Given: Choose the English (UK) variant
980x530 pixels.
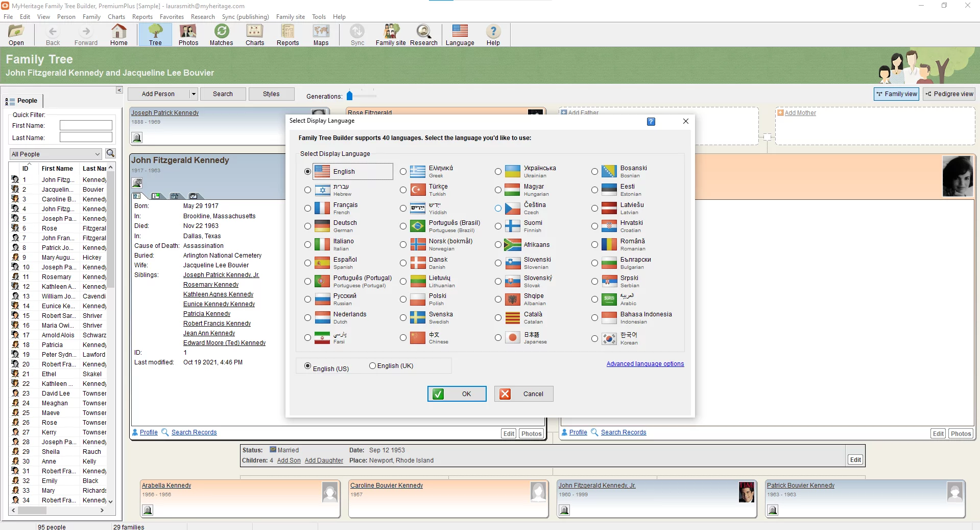Looking at the screenshot, I should coord(372,366).
